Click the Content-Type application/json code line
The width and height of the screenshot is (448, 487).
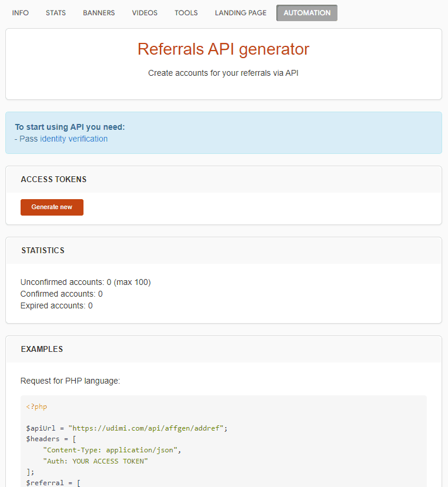click(x=112, y=450)
